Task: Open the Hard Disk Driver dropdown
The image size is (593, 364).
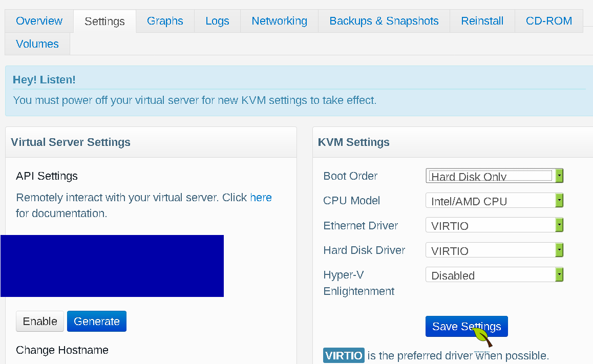Action: [489, 250]
